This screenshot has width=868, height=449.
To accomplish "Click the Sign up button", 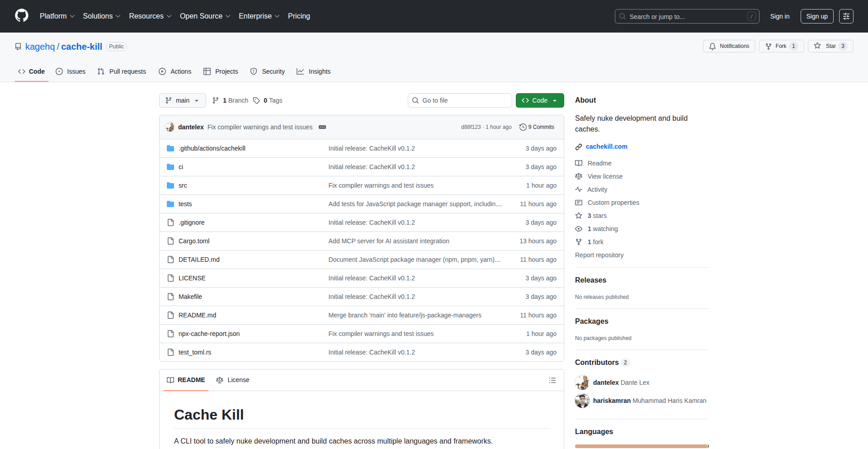I will pos(817,16).
